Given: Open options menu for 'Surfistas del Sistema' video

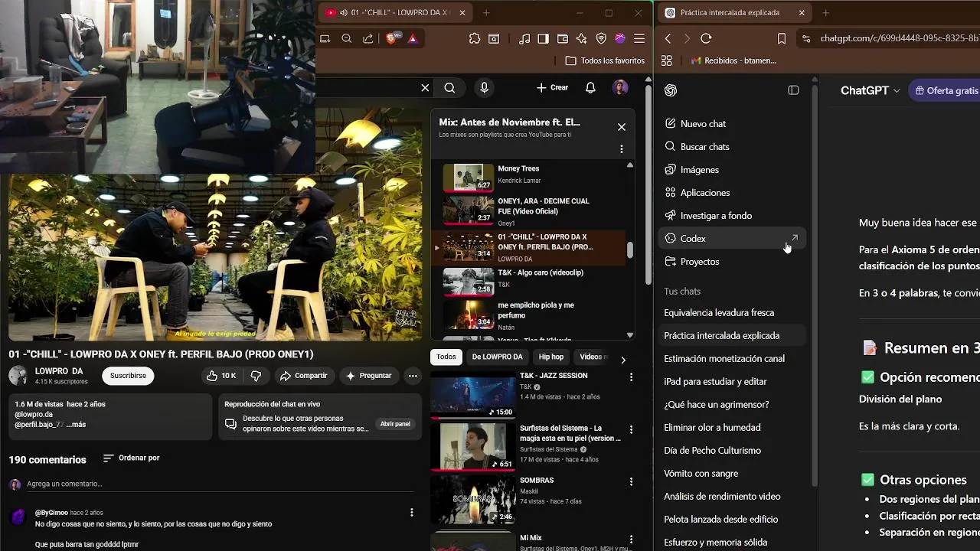Looking at the screenshot, I should coord(631,430).
